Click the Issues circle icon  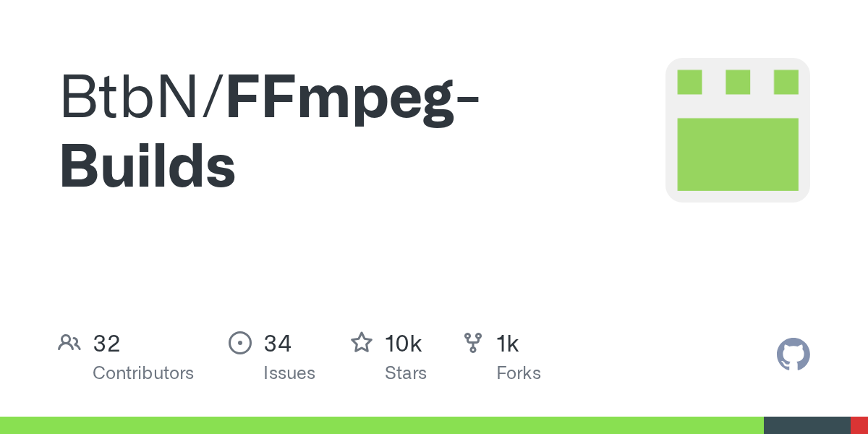(x=239, y=343)
